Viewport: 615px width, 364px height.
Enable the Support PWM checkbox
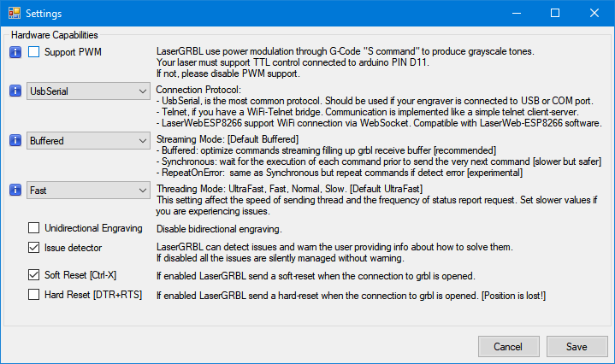pyautogui.click(x=34, y=53)
